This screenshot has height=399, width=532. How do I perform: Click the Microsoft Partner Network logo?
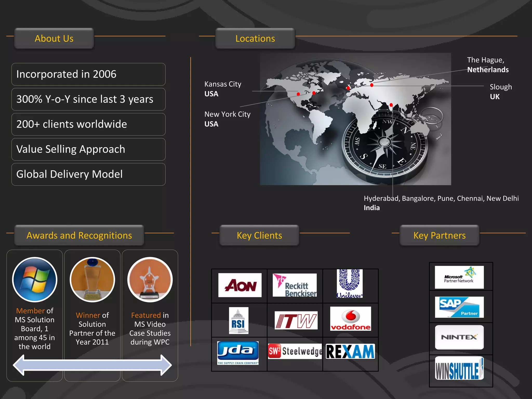pos(459,277)
